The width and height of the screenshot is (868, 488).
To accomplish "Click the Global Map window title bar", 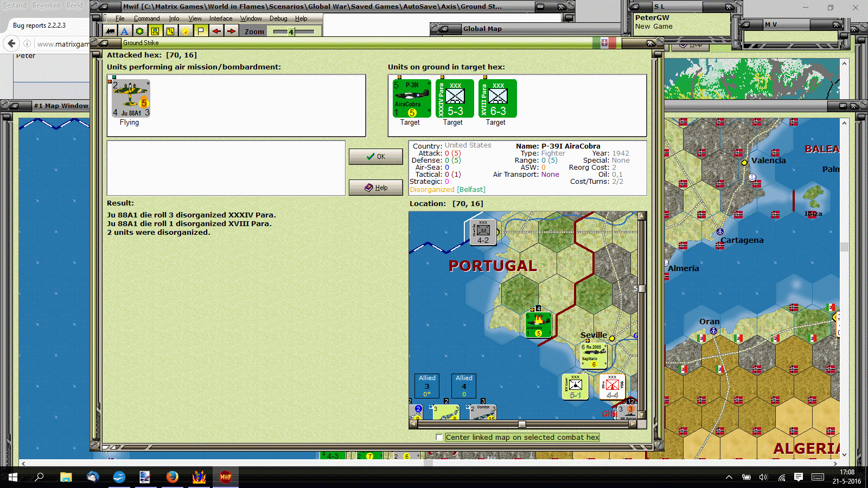I will point(525,29).
